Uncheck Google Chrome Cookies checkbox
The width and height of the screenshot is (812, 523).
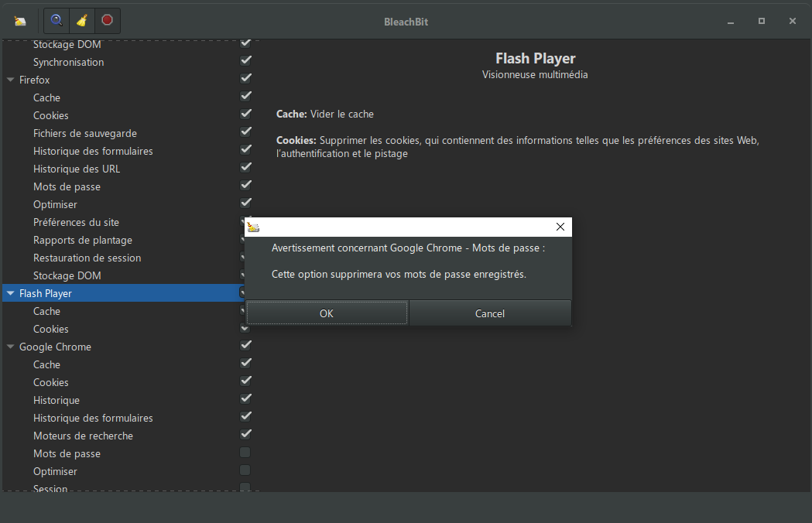pos(245,381)
